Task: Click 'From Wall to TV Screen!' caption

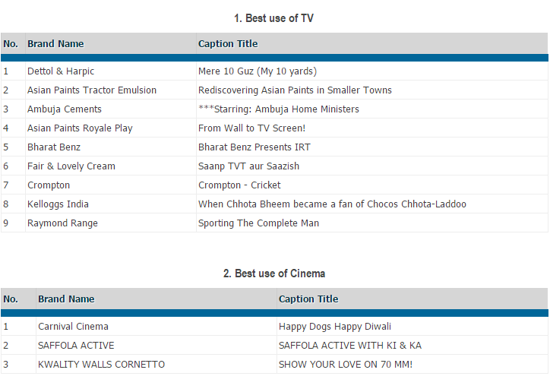Action: (251, 128)
